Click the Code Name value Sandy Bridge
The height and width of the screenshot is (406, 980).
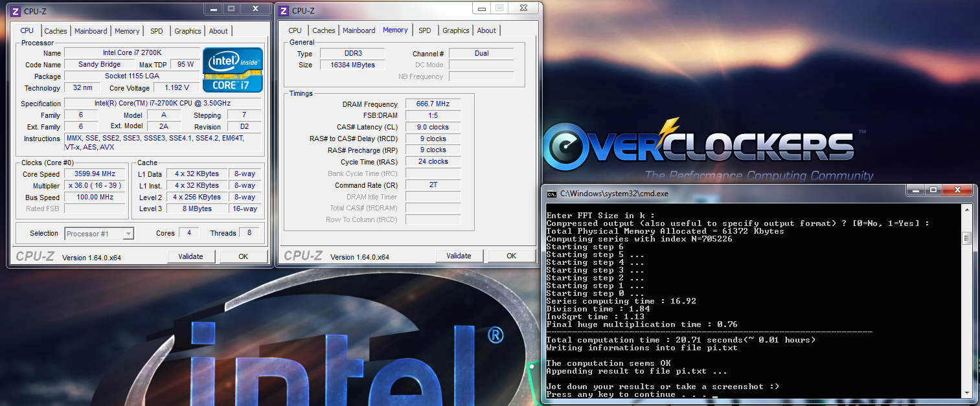coord(100,65)
